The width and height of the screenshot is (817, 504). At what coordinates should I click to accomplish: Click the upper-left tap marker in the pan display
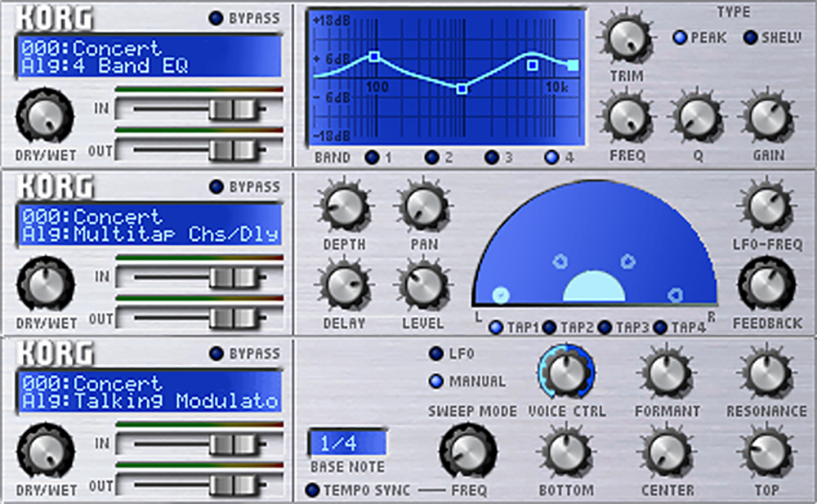560,261
